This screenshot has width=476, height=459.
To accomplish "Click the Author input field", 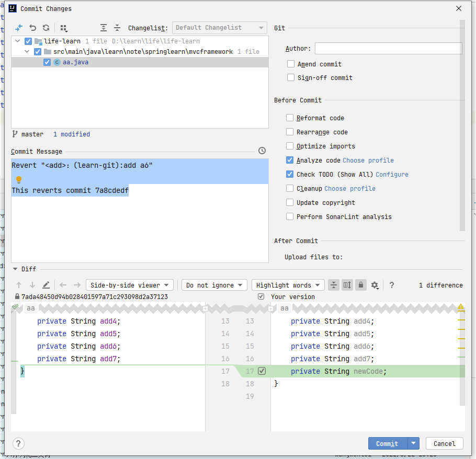I will (x=388, y=49).
